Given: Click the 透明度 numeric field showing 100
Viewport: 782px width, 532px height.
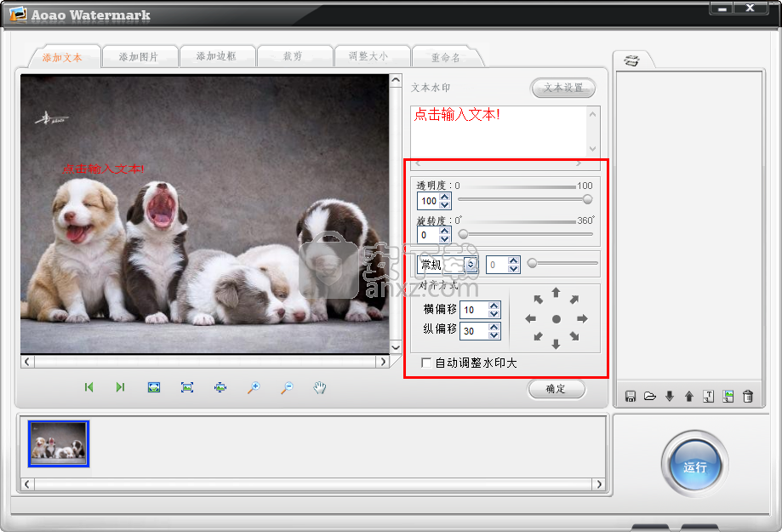Looking at the screenshot, I should coord(428,201).
